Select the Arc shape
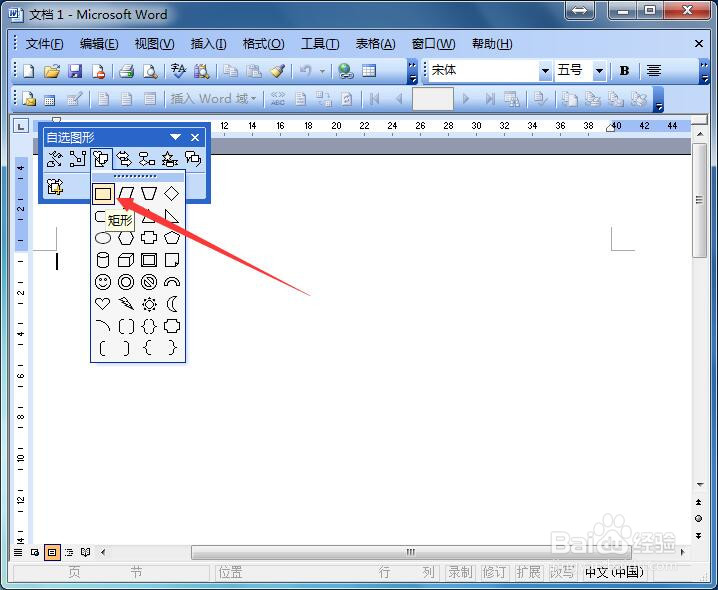The image size is (718, 590). click(x=103, y=326)
